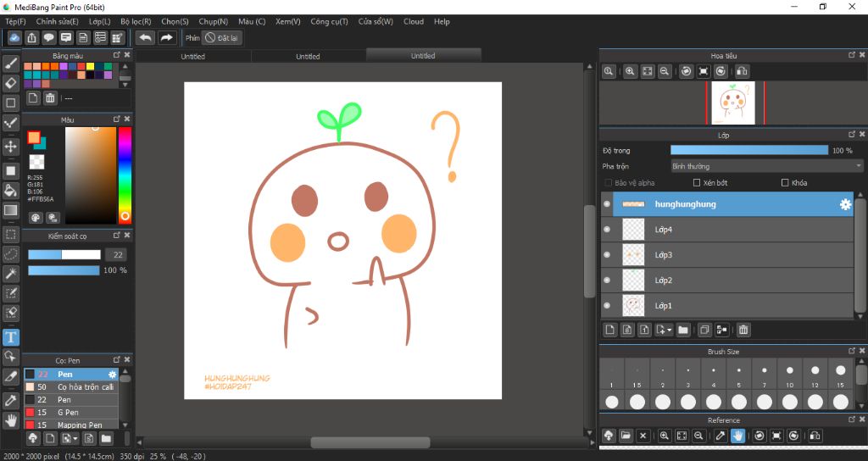868x461 pixels.
Task: Zoom out on the Navigator panel
Action: [665, 71]
